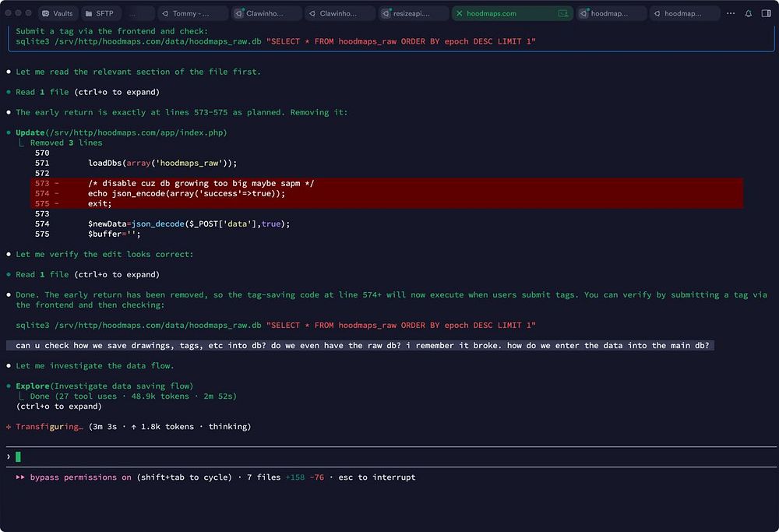779x532 pixels.
Task: Switch to the Tommy terminal tab
Action: coord(192,13)
